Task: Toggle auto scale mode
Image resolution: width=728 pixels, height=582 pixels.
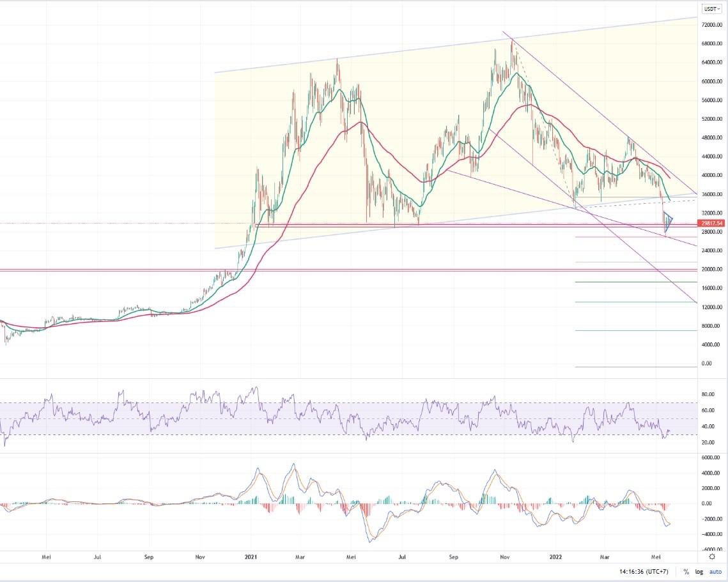Action: coord(715,572)
